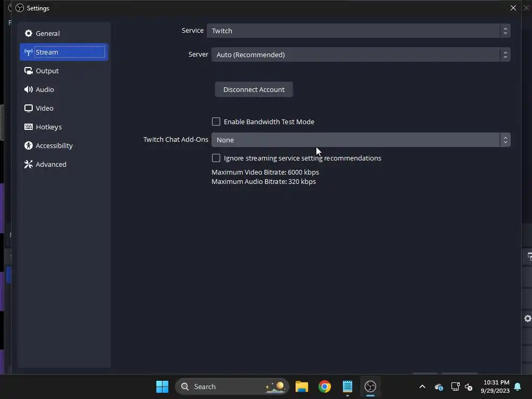Open the Notepad taskbar icon

(348, 387)
